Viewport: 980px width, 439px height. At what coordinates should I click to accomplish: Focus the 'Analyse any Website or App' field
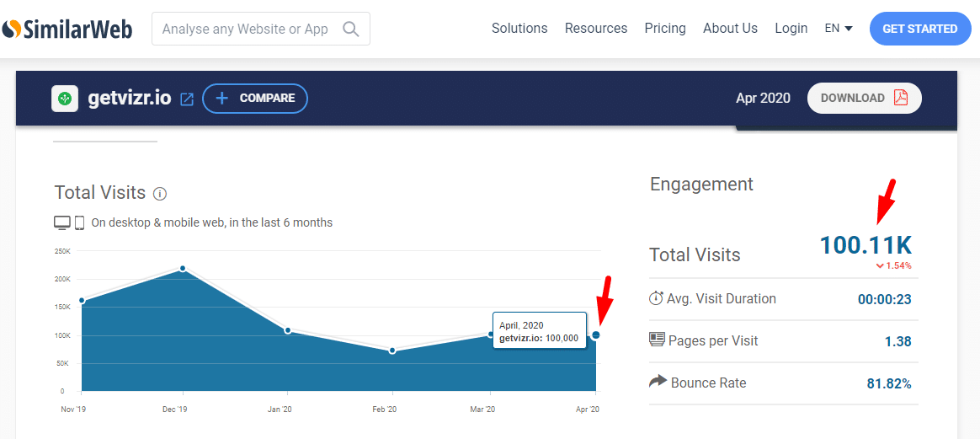(x=261, y=29)
